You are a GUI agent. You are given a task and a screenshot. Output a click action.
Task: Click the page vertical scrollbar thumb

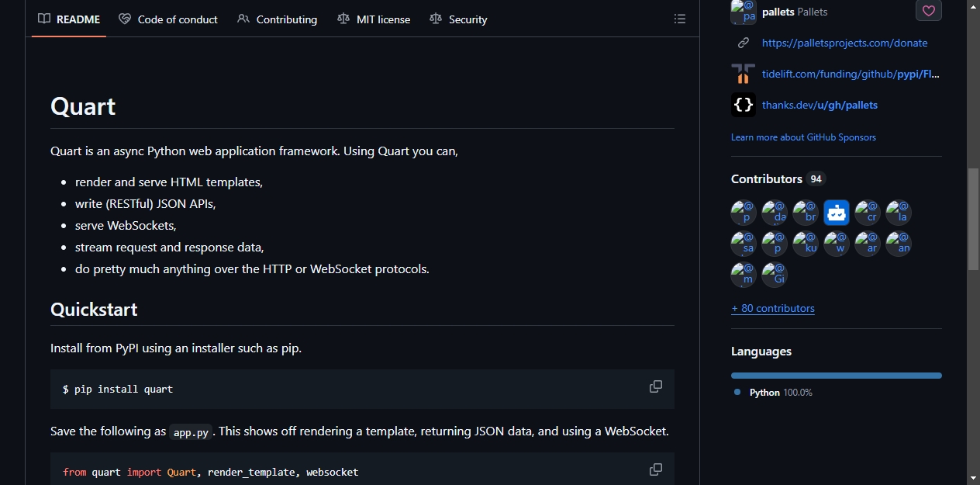(973, 219)
